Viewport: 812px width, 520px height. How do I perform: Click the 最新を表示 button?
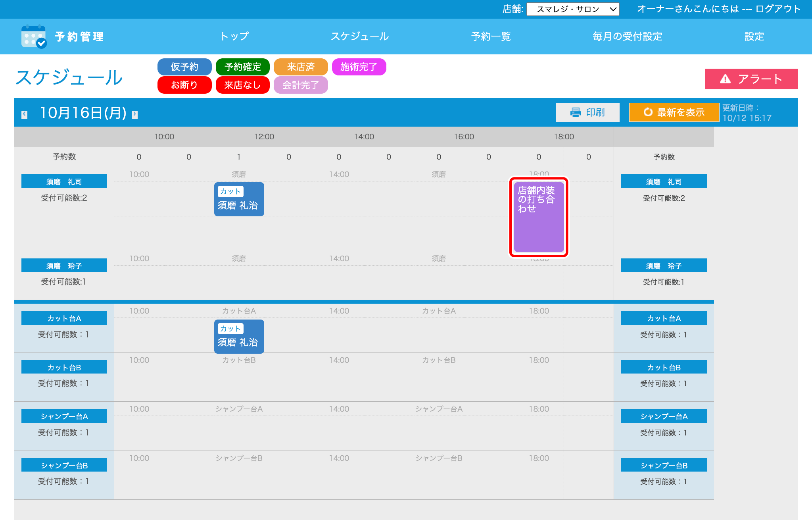tap(674, 112)
